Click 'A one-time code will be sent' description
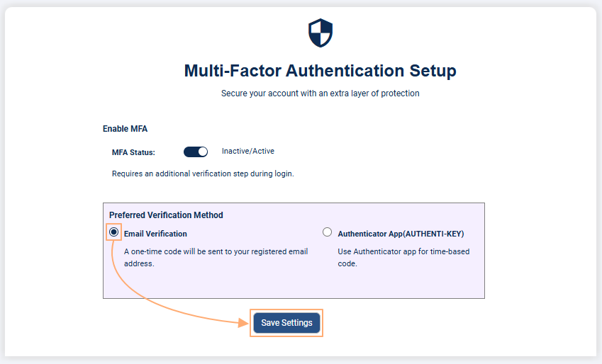602x364 pixels. pos(216,257)
